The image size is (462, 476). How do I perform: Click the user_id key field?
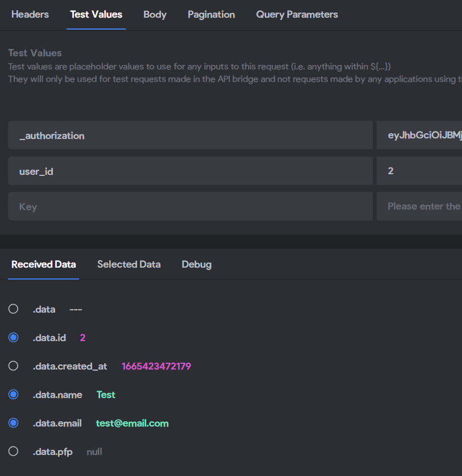[190, 171]
